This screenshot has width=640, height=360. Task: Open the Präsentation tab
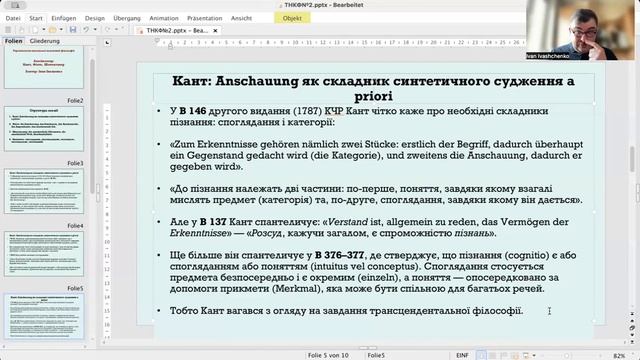204,18
